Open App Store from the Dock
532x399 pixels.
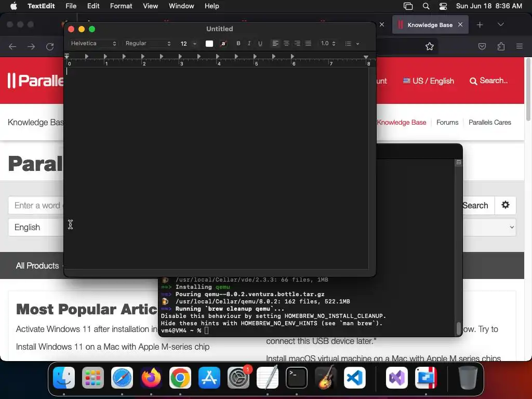pyautogui.click(x=209, y=378)
